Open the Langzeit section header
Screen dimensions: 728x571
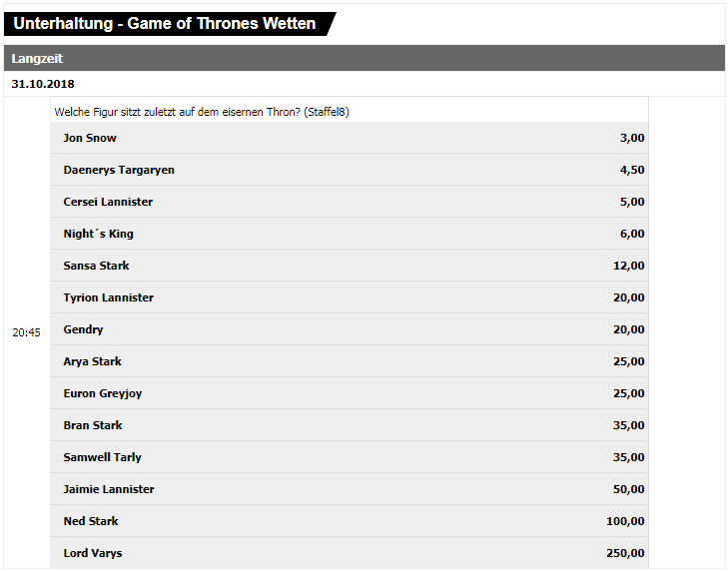click(364, 59)
